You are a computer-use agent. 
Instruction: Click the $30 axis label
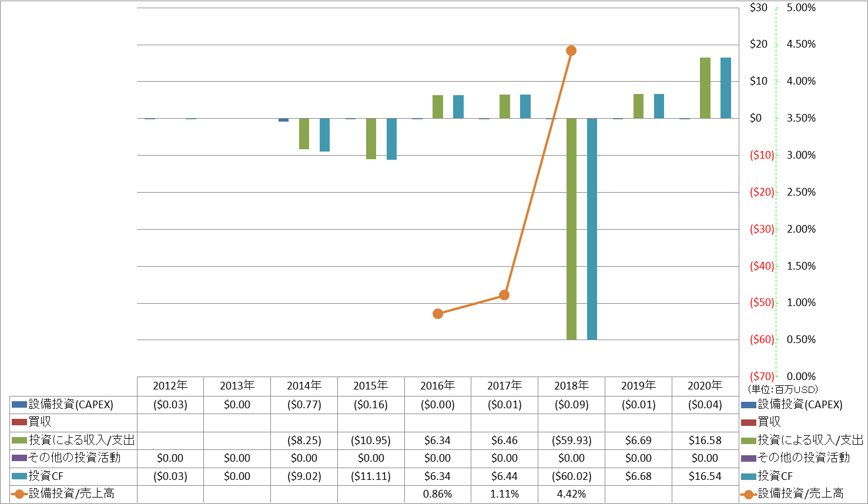point(759,8)
